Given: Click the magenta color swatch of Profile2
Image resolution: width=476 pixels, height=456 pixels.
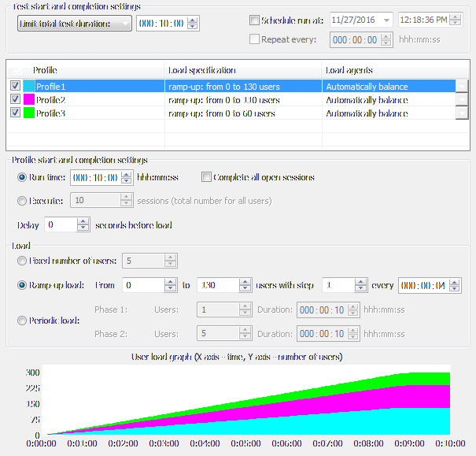Looking at the screenshot, I should click(x=30, y=100).
